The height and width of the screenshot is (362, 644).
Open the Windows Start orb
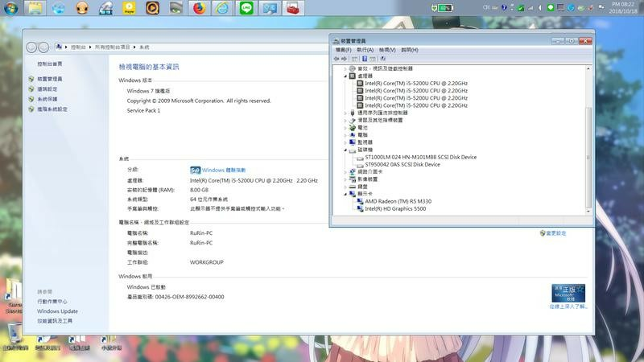pyautogui.click(x=10, y=8)
